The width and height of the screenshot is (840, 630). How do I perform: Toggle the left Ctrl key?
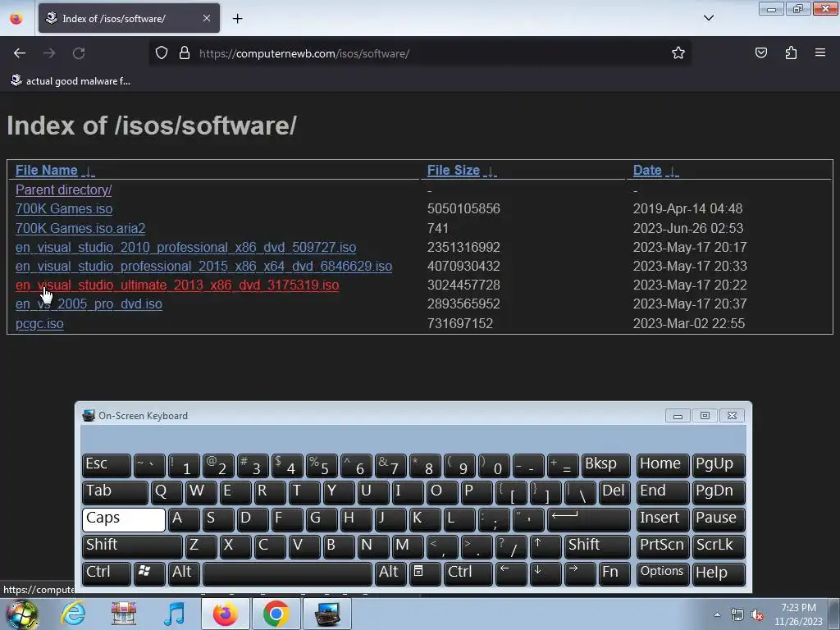[107, 573]
